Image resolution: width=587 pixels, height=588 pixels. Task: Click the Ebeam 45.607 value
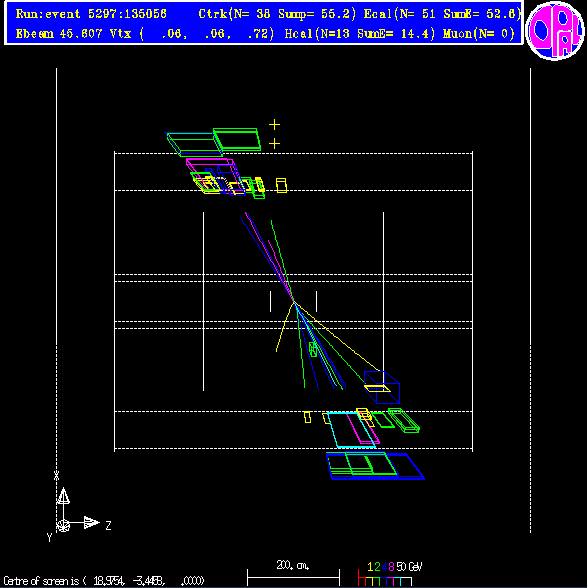(x=60, y=34)
